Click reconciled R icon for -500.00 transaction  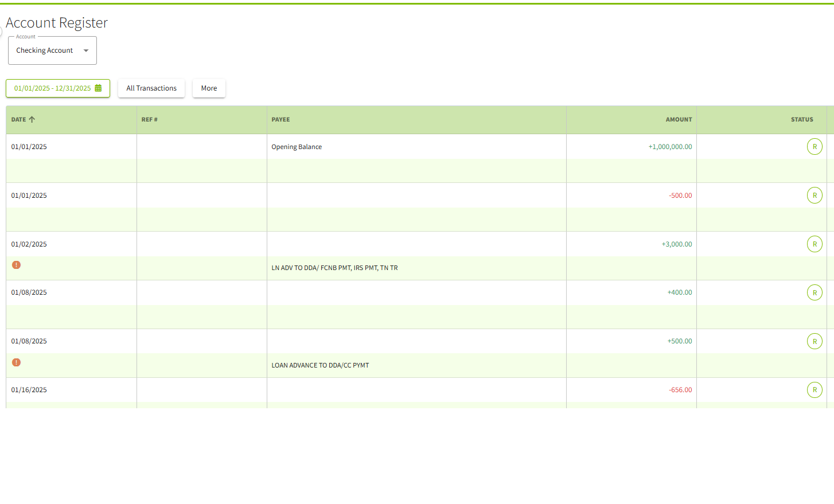coord(814,196)
